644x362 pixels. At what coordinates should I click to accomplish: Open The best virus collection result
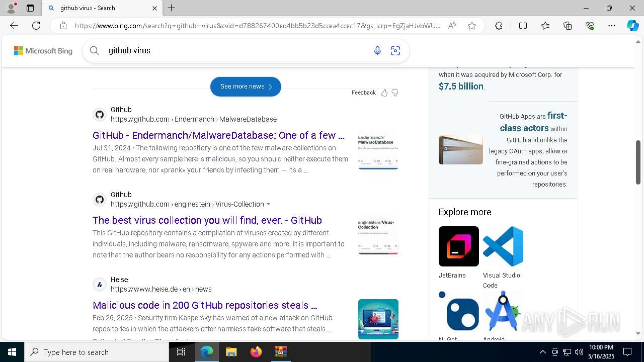click(207, 220)
